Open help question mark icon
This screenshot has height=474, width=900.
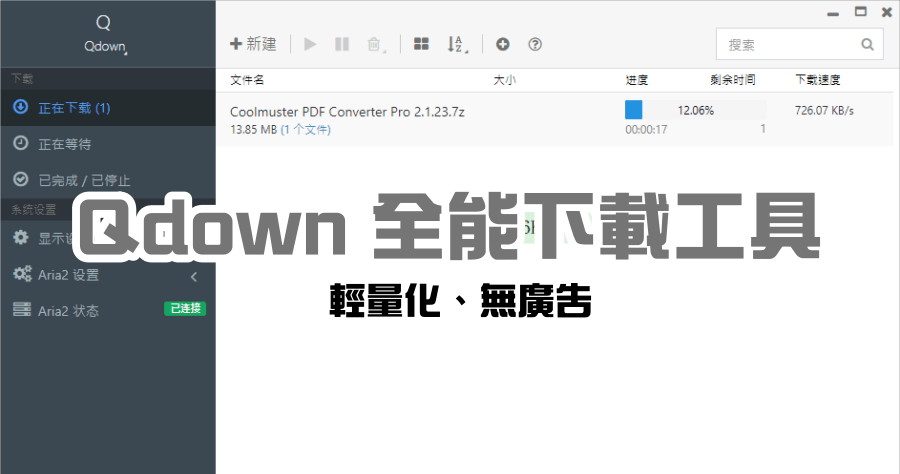(535, 44)
